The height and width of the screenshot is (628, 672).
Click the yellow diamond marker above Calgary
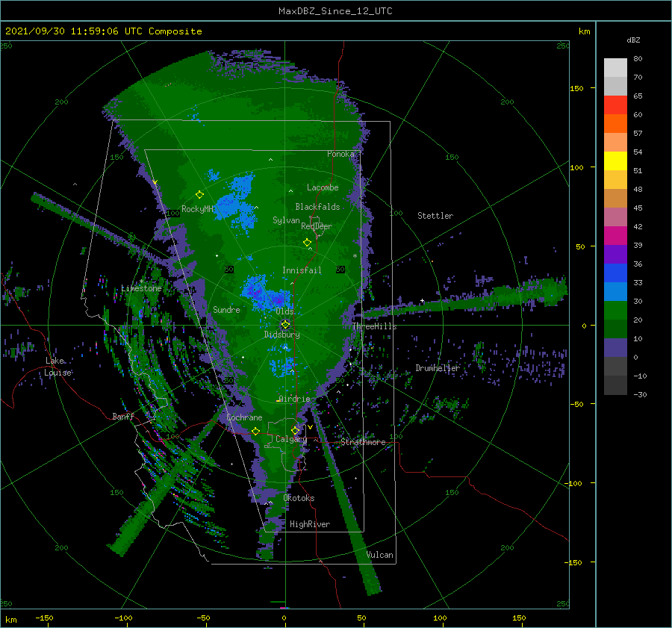(295, 430)
